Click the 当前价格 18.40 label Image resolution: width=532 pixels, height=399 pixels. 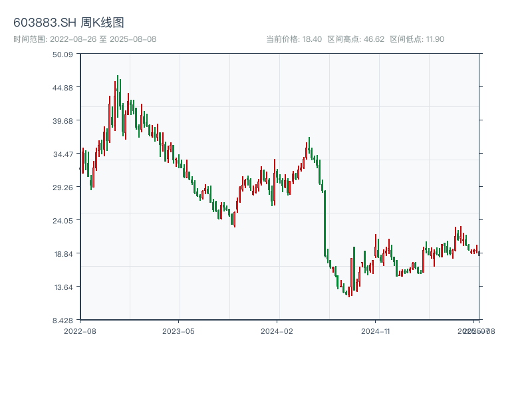pyautogui.click(x=293, y=39)
